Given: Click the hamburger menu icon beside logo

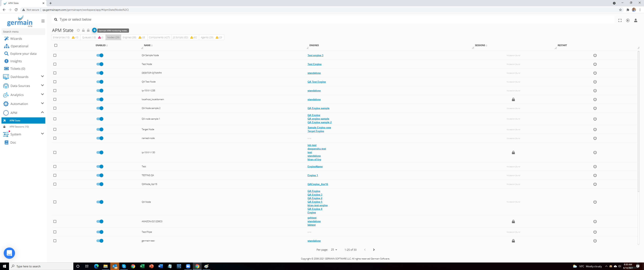Looking at the screenshot, I should [x=43, y=21].
